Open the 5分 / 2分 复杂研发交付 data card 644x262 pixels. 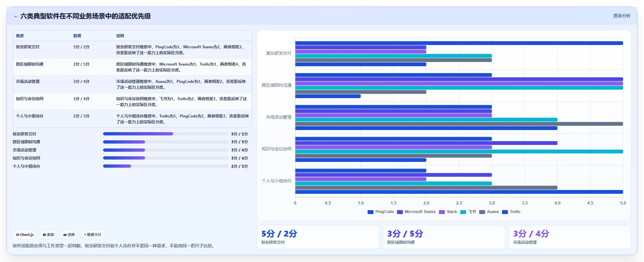click(x=318, y=237)
